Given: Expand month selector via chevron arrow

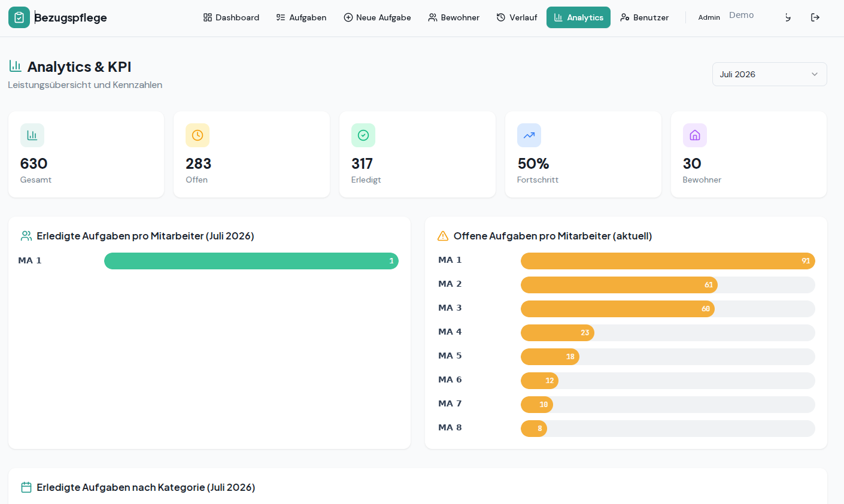Looking at the screenshot, I should point(815,74).
